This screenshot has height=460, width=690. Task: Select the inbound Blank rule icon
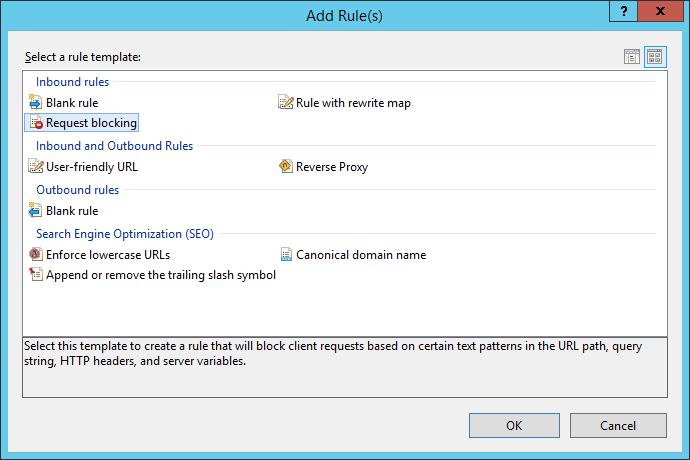click(x=37, y=102)
